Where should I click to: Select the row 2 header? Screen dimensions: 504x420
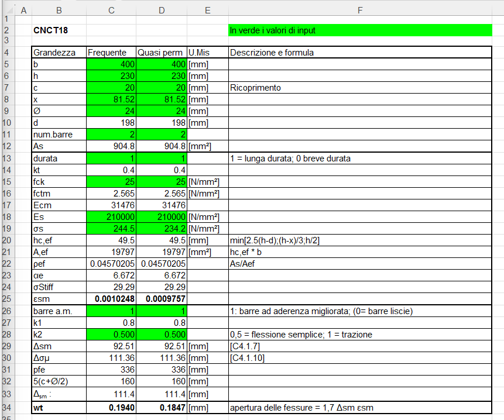click(7, 30)
